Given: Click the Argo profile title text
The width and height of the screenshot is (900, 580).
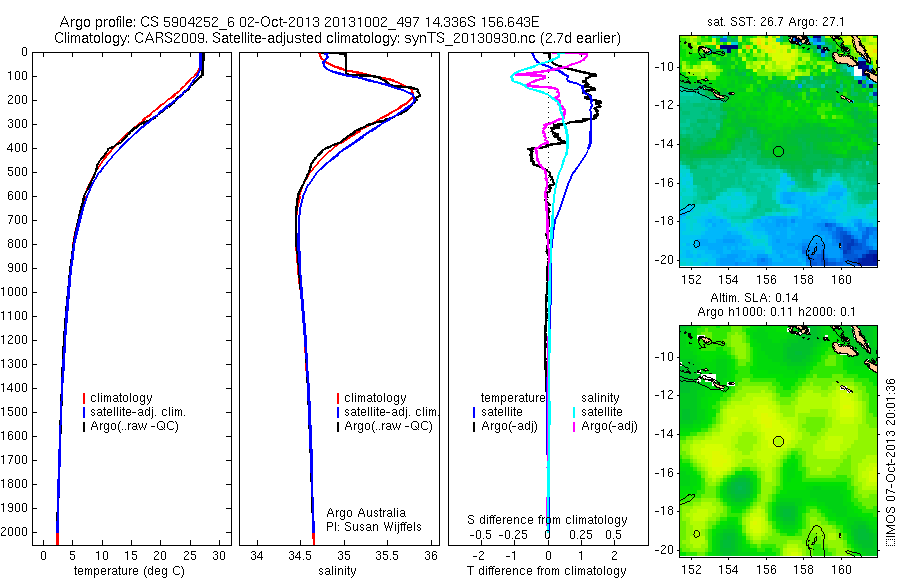Looking at the screenshot, I should point(299,22).
